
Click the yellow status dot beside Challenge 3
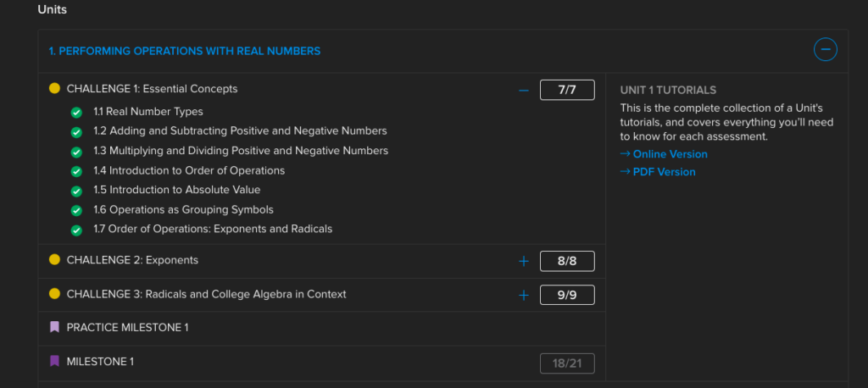tap(54, 293)
